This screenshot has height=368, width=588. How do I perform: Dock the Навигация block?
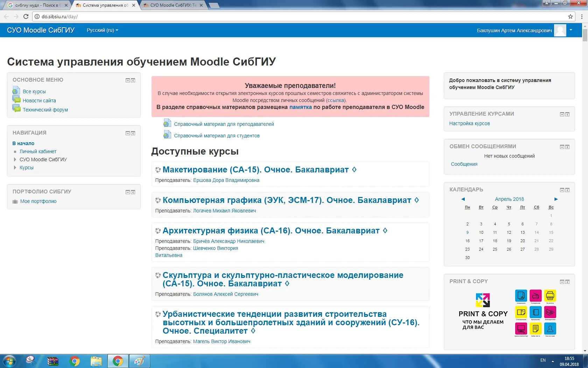[133, 133]
